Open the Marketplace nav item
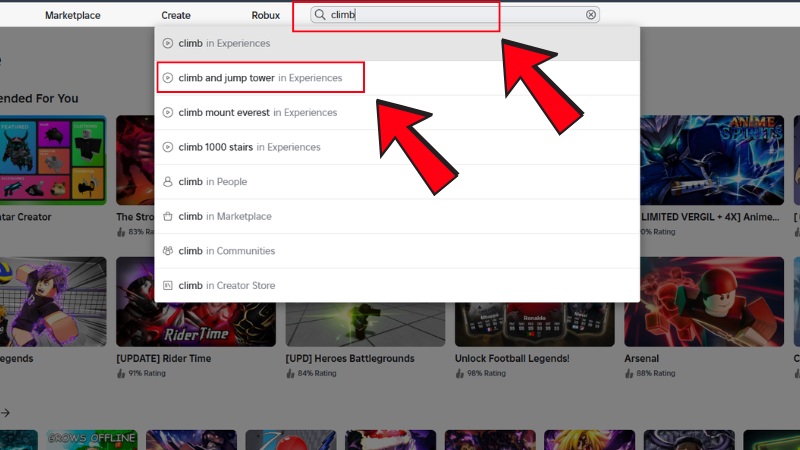 [x=72, y=15]
